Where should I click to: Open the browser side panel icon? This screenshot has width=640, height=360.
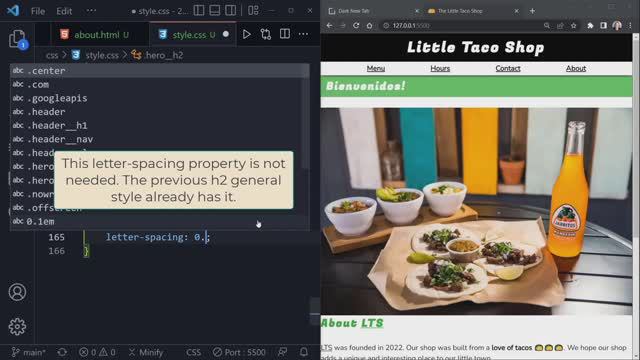603,26
